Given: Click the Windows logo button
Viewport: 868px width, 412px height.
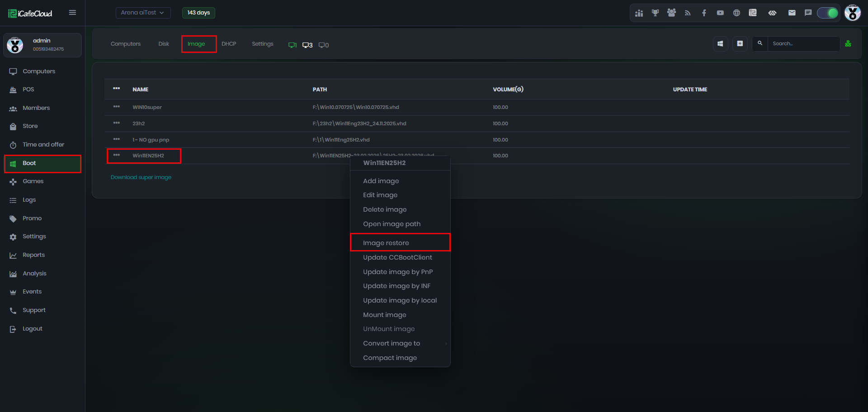Looking at the screenshot, I should pos(720,44).
